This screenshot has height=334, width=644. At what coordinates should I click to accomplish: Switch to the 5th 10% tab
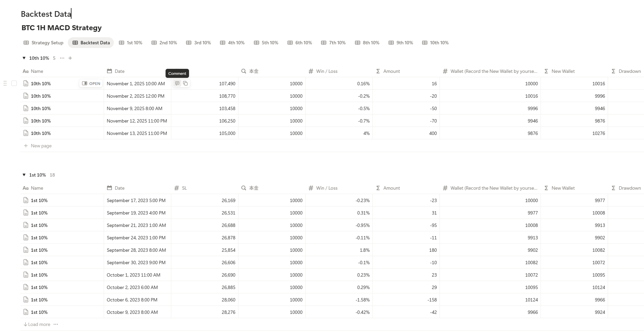[x=266, y=43]
